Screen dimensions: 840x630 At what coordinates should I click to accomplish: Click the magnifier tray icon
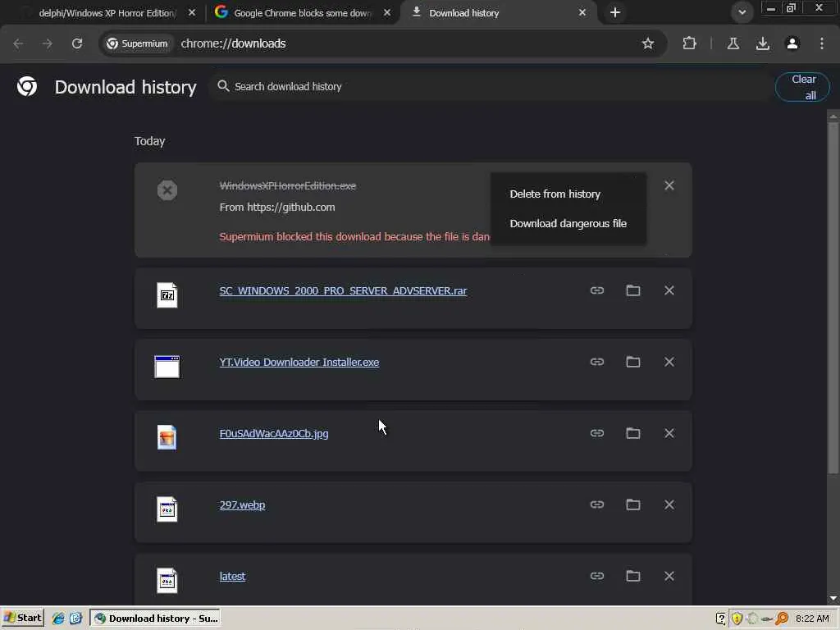tap(782, 619)
